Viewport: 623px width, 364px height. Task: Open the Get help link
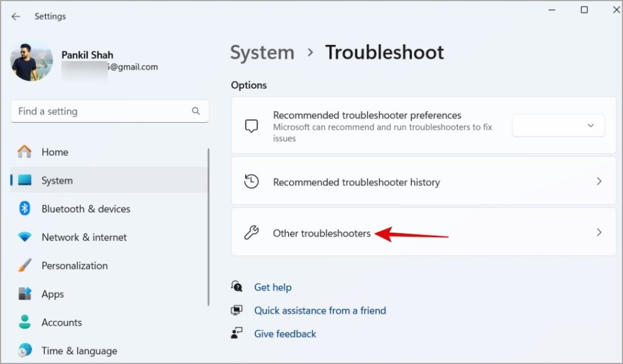(x=273, y=287)
